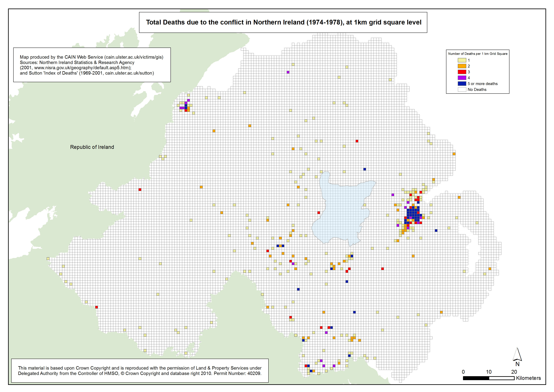Click the red legend swatch for 3 deaths
Viewport: 554px width, 392px height.
coord(462,72)
